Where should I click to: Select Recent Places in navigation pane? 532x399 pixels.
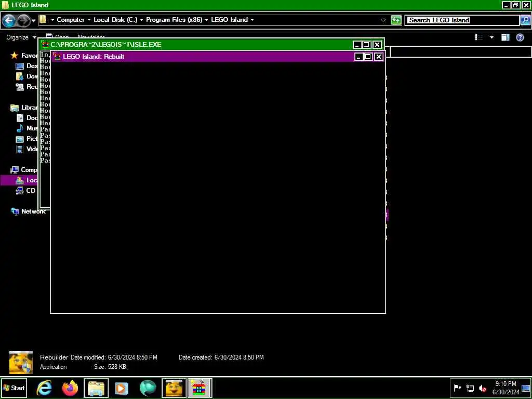tap(27, 87)
